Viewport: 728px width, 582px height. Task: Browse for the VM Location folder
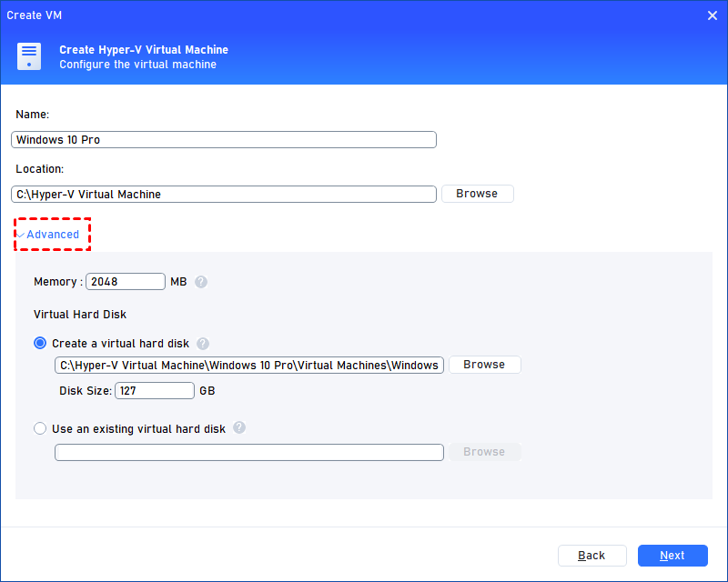tap(477, 194)
